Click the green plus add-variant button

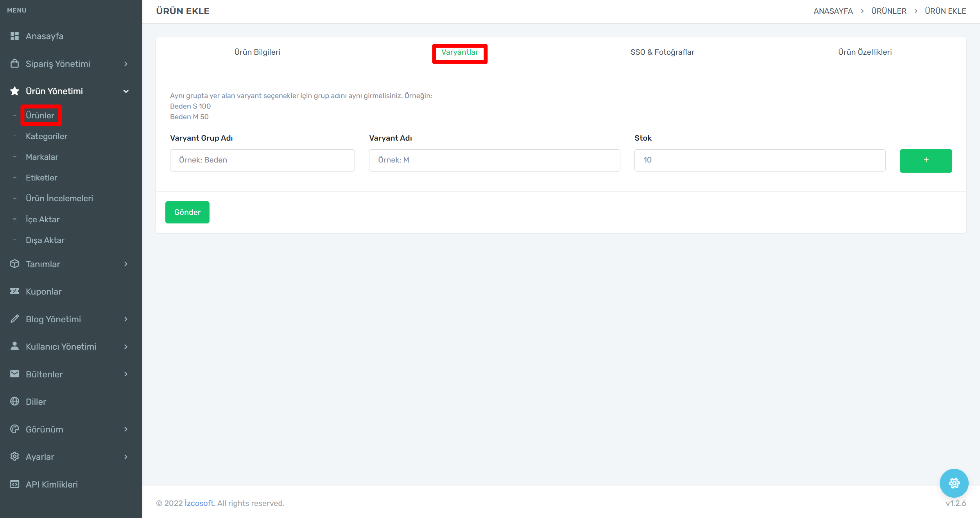pos(926,161)
